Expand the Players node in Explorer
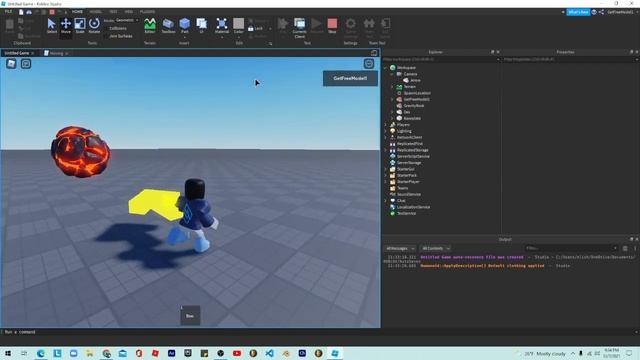Screen dimensions: 640x360 pos(386,125)
